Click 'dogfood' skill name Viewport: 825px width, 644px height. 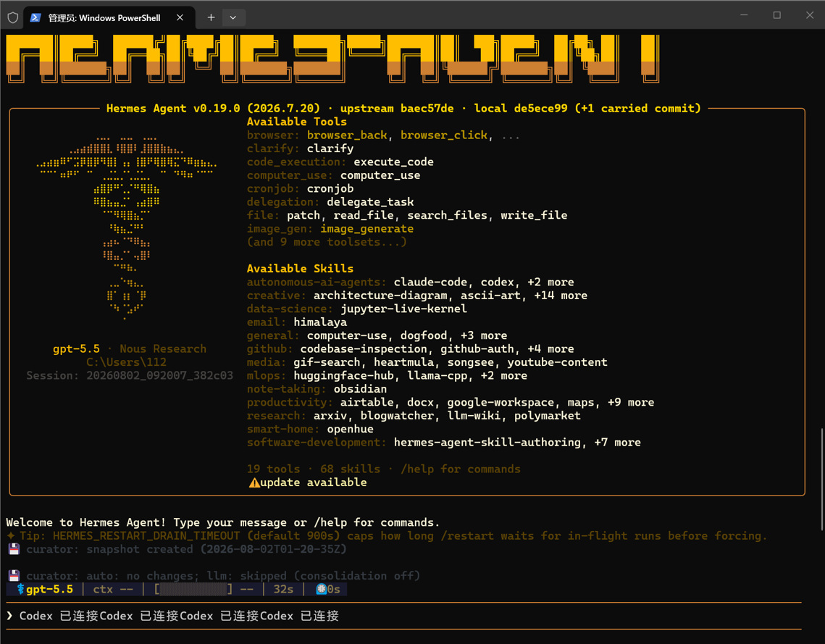coord(424,335)
